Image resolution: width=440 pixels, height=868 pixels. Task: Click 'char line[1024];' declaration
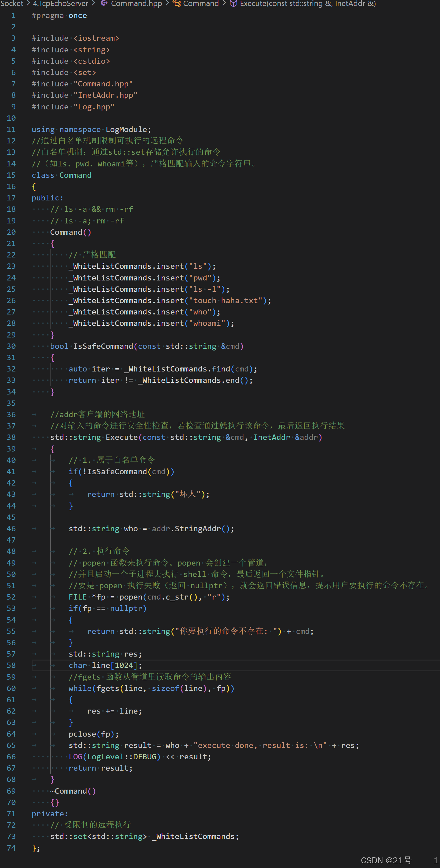105,665
